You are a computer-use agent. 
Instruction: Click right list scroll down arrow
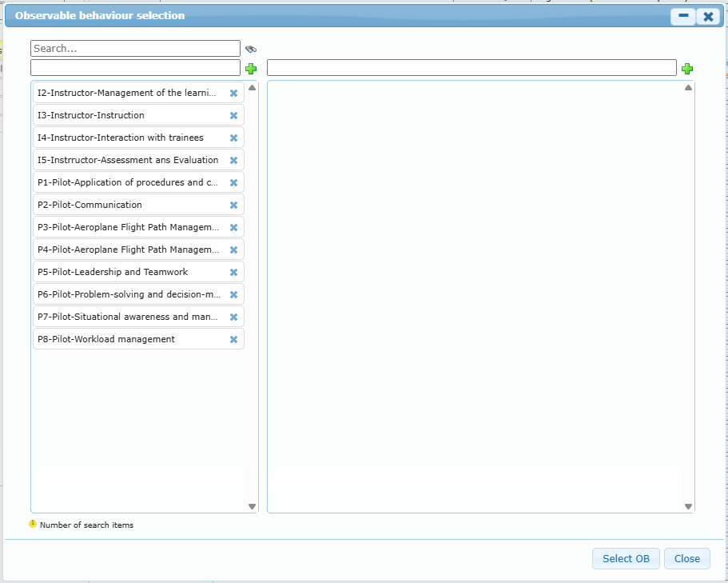(689, 506)
